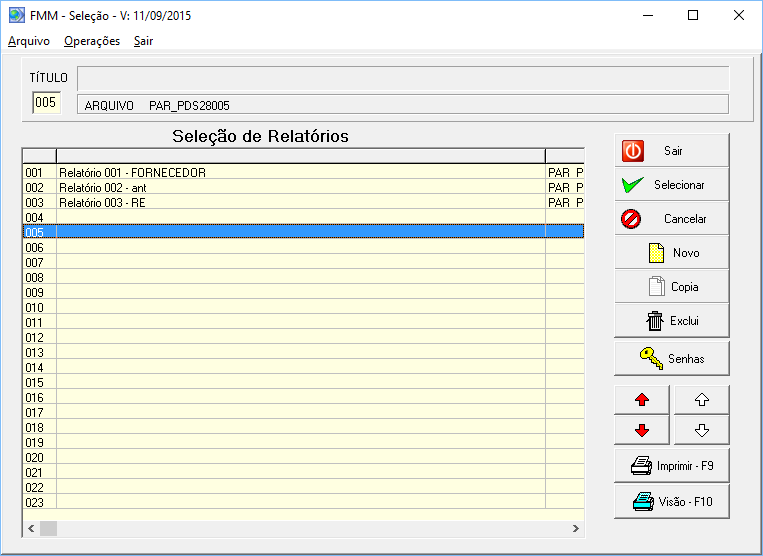Viewport: 763px width, 556px height.
Task: Select row 017 in the list
Action: coord(303,413)
